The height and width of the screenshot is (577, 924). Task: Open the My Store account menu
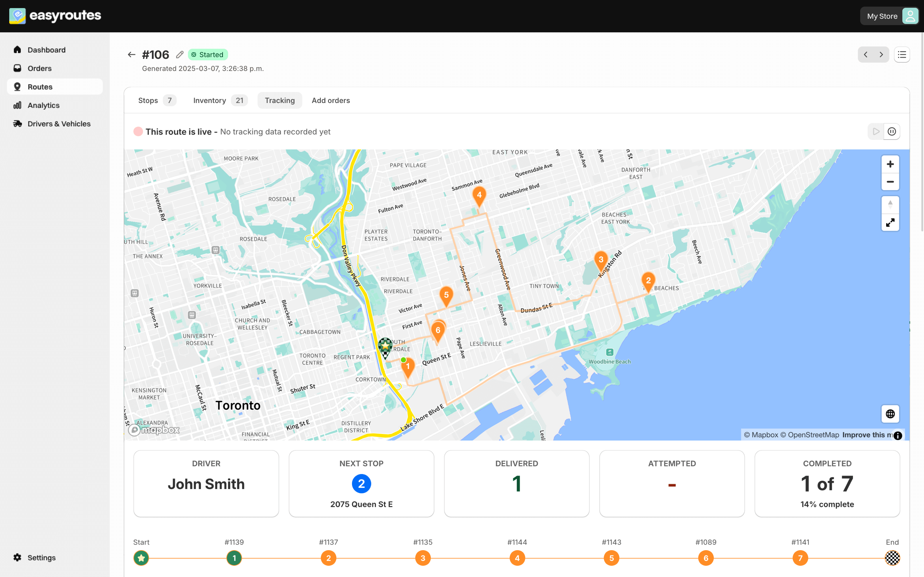(x=889, y=16)
